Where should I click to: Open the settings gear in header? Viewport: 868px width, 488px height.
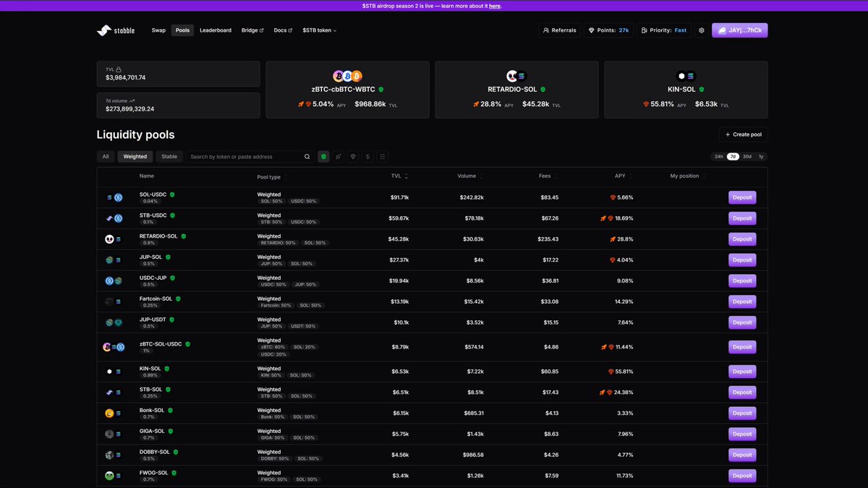pyautogui.click(x=701, y=30)
